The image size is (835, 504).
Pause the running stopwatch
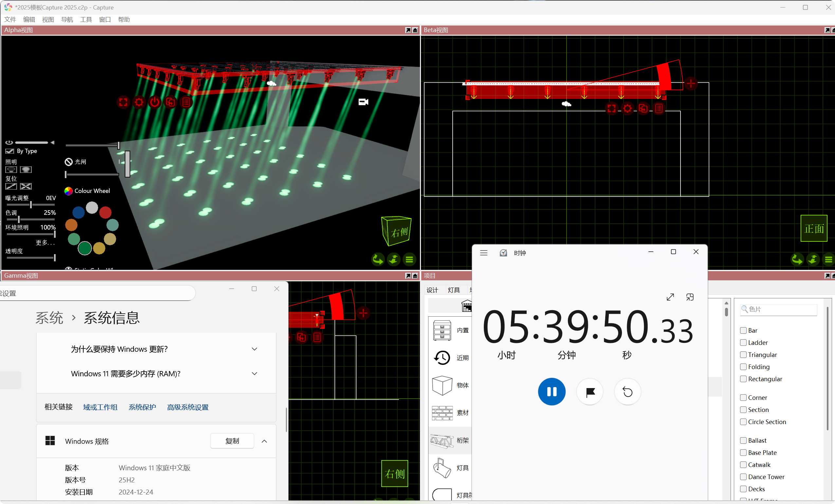[552, 392]
